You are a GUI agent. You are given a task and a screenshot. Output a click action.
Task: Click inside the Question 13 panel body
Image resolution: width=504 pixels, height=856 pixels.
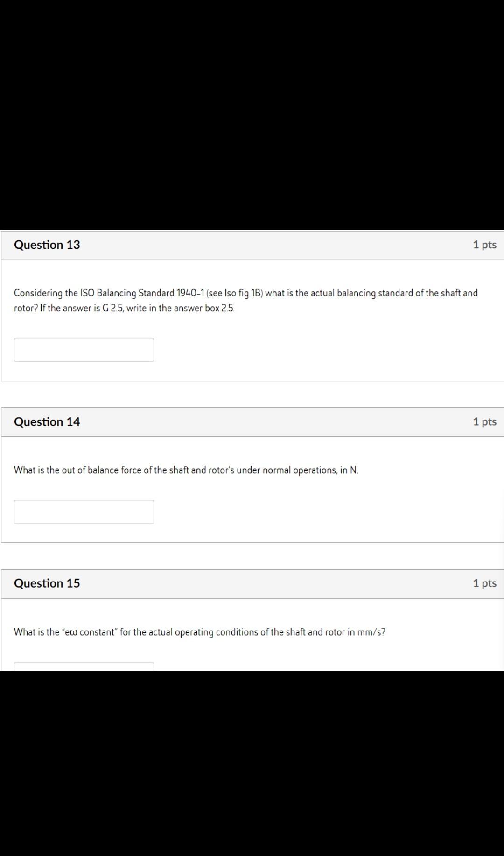point(252,322)
